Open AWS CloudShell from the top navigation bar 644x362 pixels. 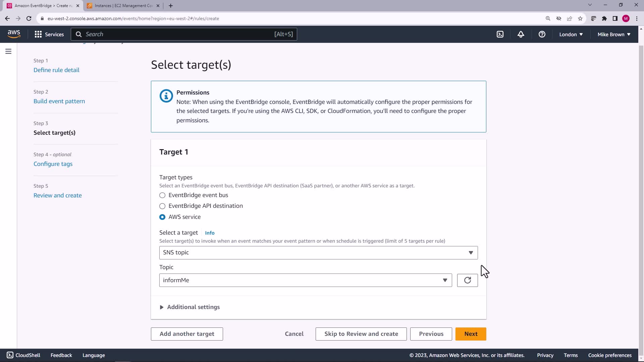500,34
